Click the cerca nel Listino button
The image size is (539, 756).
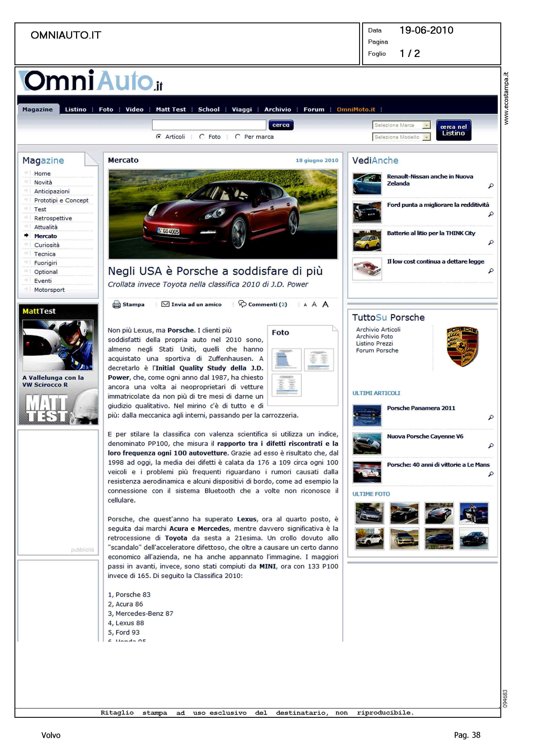(453, 130)
